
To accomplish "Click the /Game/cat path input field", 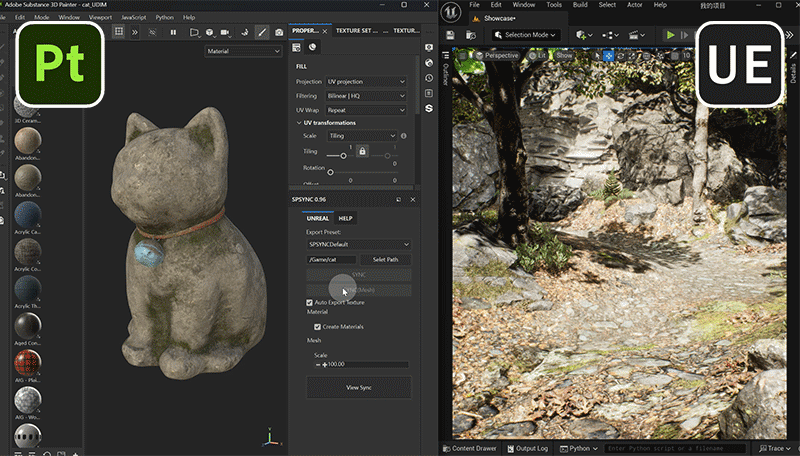I will click(x=332, y=260).
